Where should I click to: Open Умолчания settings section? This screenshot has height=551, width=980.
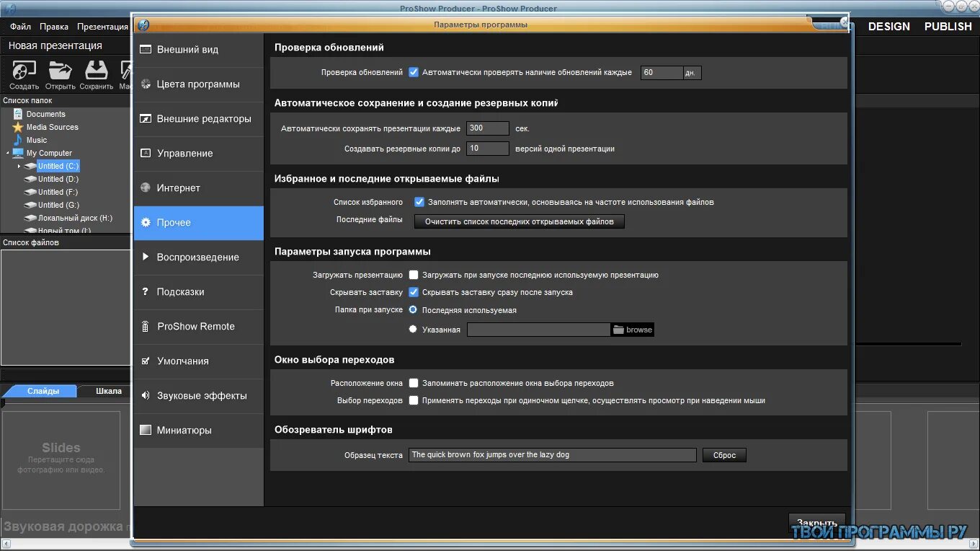click(x=199, y=361)
